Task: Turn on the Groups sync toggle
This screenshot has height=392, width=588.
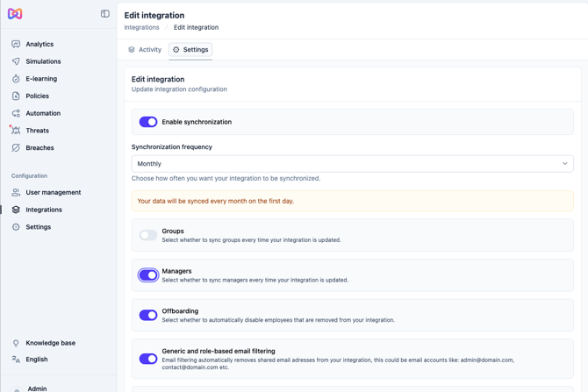Action: tap(148, 235)
